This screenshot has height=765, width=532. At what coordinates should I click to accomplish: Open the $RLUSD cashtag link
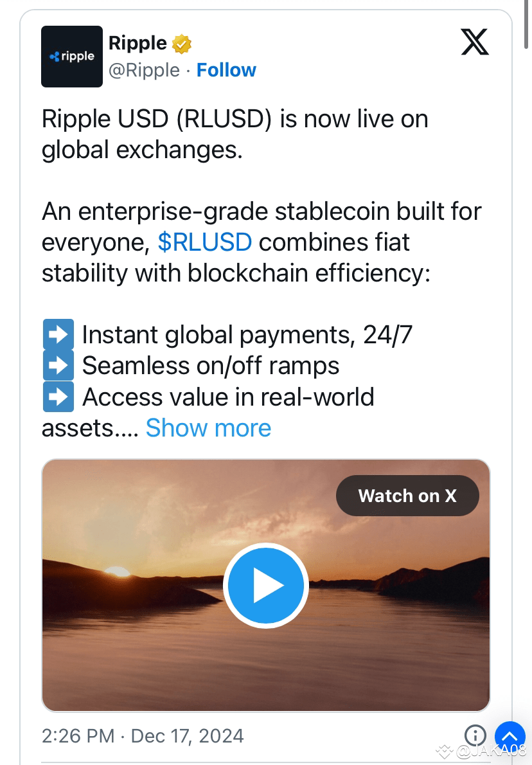pos(205,242)
